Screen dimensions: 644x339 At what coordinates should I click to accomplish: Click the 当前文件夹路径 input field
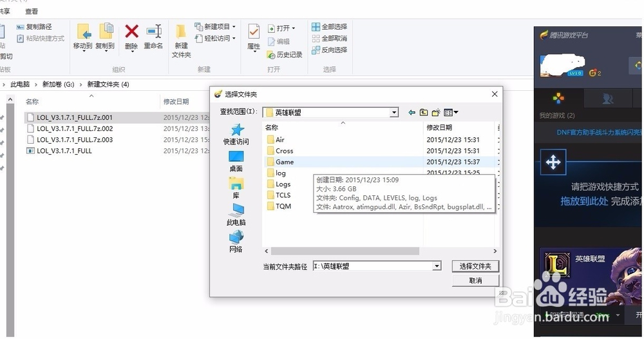372,266
